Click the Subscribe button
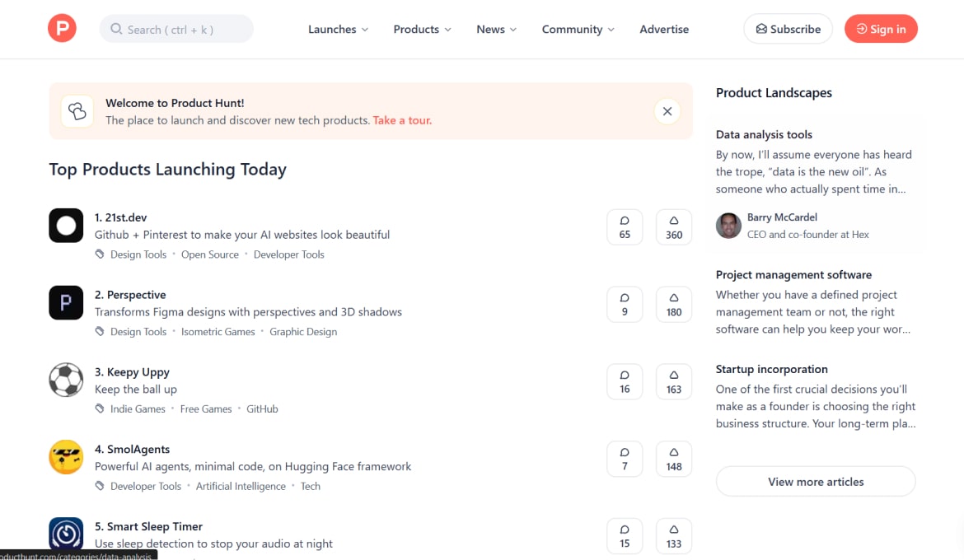This screenshot has height=560, width=964. pos(788,29)
